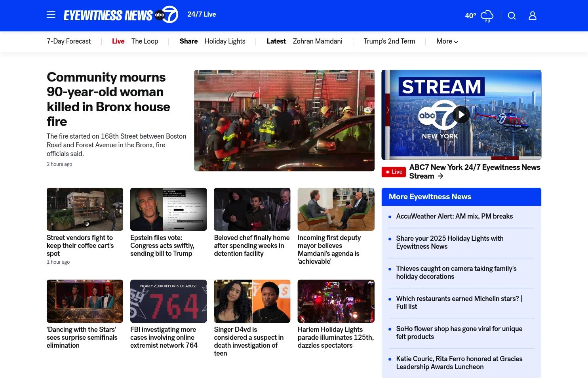Click the '2 hours ago' timestamp
The width and height of the screenshot is (588, 392).
click(x=59, y=164)
